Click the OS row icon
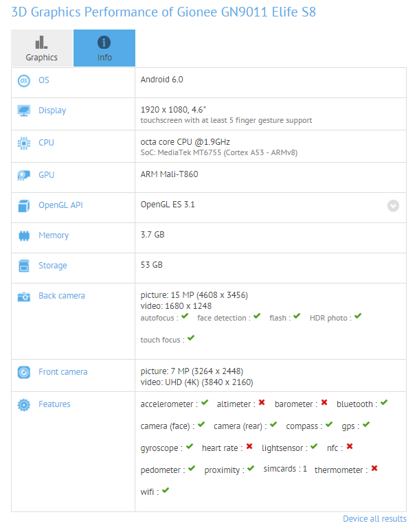 point(24,81)
